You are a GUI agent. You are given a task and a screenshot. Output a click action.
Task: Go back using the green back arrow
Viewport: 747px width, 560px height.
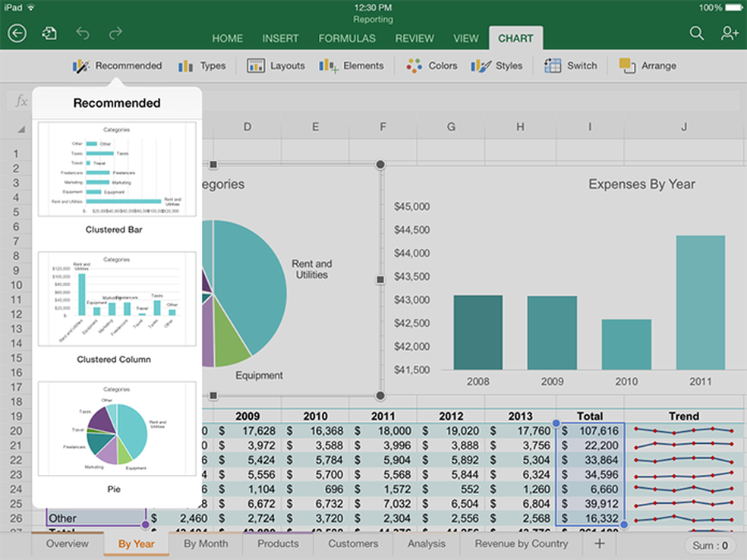(17, 33)
